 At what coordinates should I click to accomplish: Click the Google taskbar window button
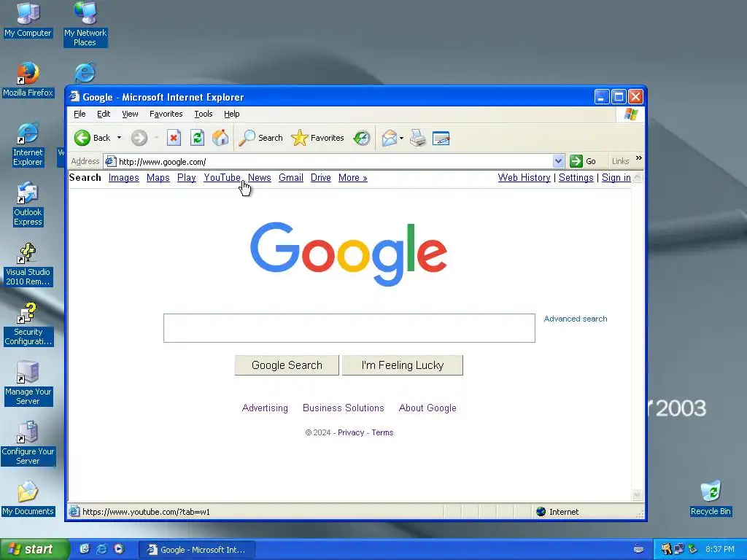click(197, 550)
